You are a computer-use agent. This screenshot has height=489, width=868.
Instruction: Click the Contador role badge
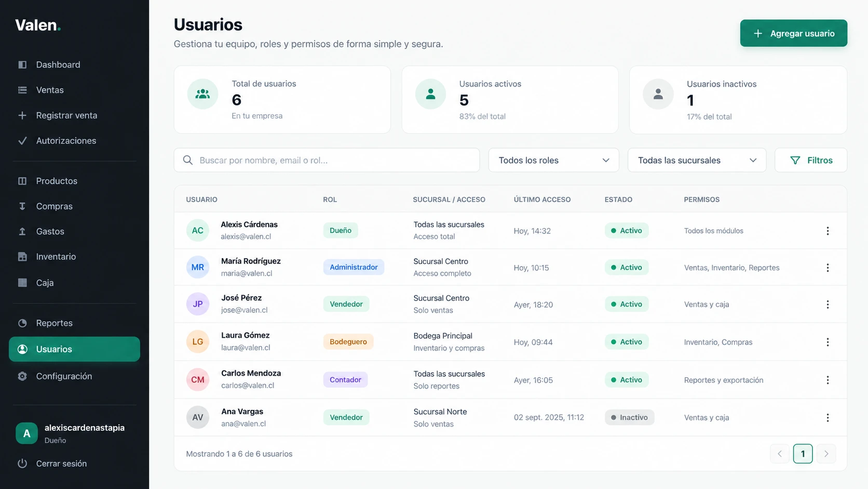point(345,379)
